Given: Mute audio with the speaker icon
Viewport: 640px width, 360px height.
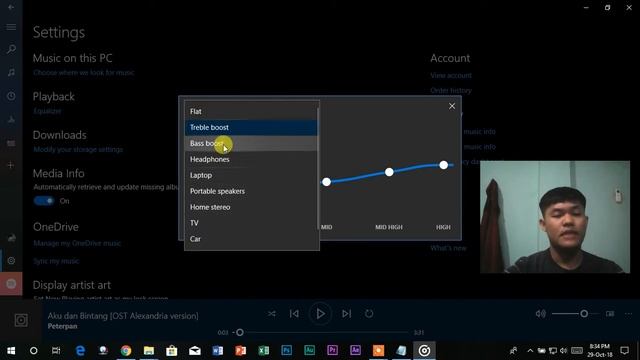Looking at the screenshot, I should (x=540, y=313).
